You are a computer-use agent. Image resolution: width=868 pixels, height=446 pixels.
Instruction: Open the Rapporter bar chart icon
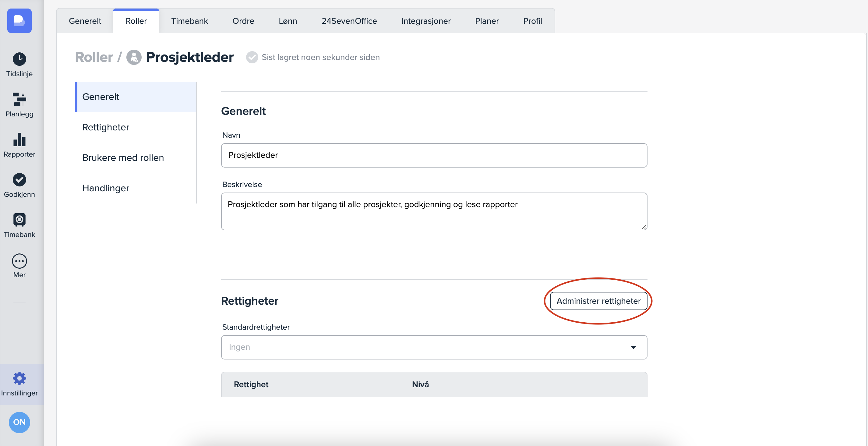(19, 140)
